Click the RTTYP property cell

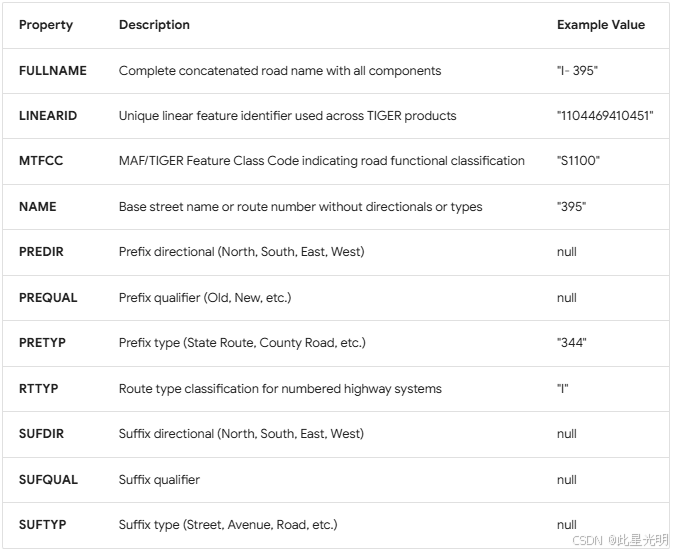click(x=39, y=389)
